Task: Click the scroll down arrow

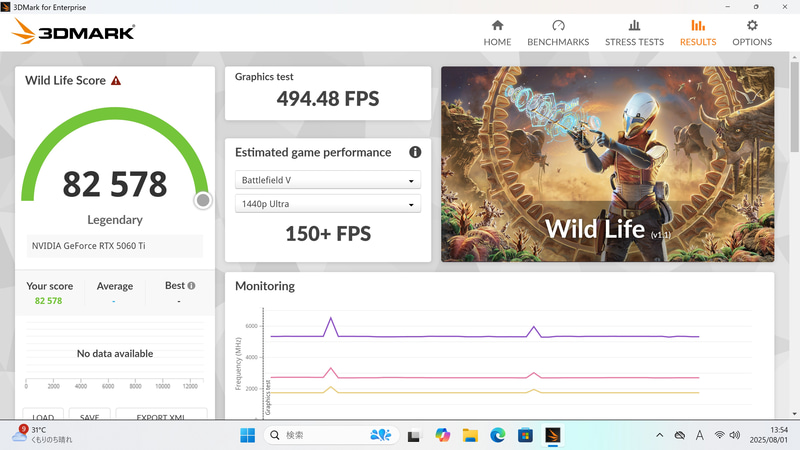Action: pos(794,414)
